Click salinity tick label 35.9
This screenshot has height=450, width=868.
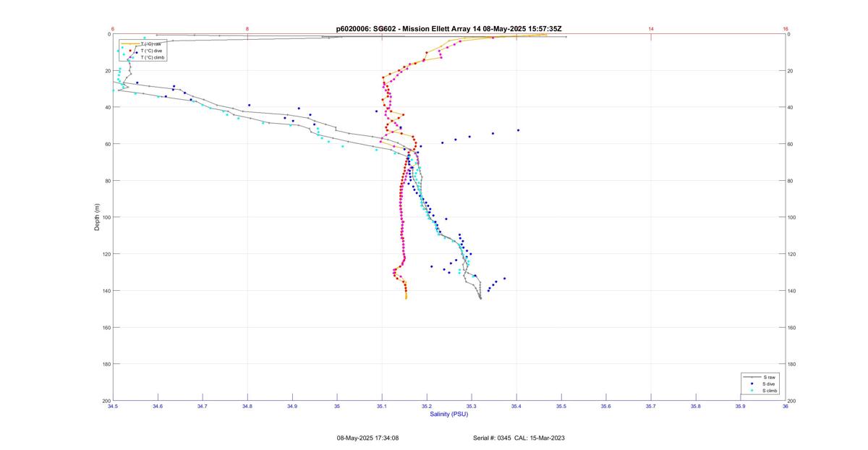pyautogui.click(x=741, y=407)
